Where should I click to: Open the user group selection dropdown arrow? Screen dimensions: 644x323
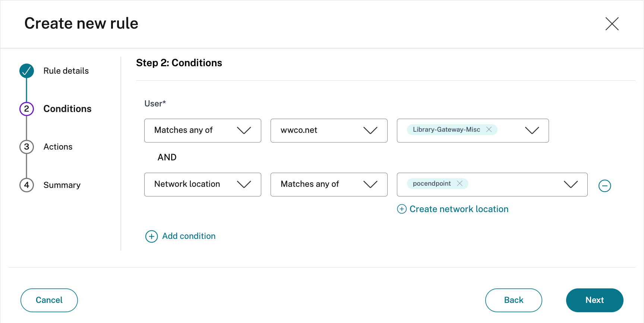click(x=532, y=131)
